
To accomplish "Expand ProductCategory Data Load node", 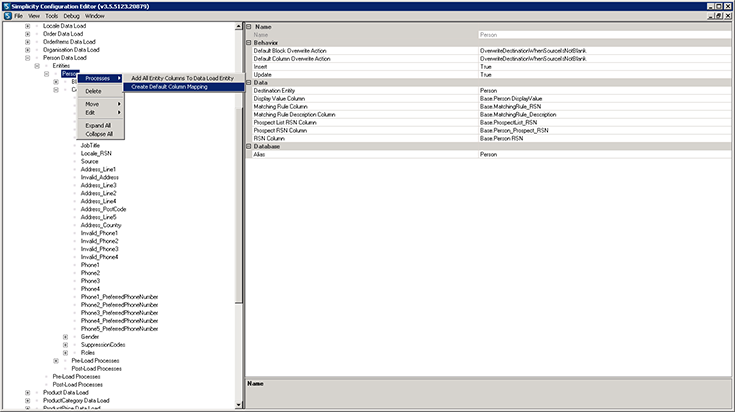I will tap(27, 401).
